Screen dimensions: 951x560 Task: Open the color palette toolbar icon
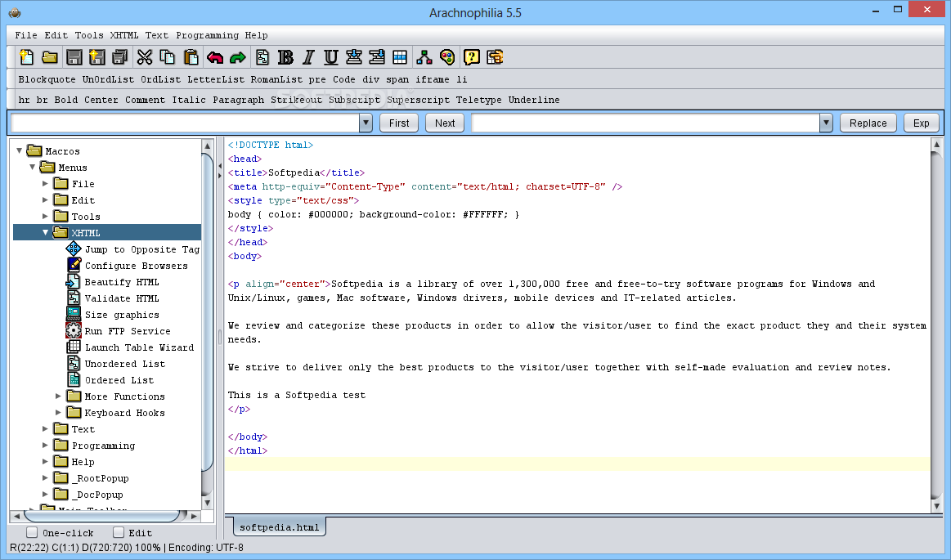[x=447, y=57]
